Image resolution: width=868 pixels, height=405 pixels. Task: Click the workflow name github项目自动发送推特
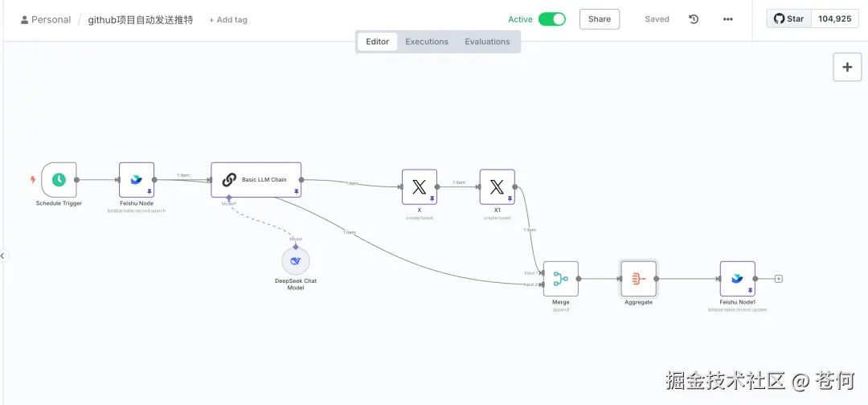point(141,20)
